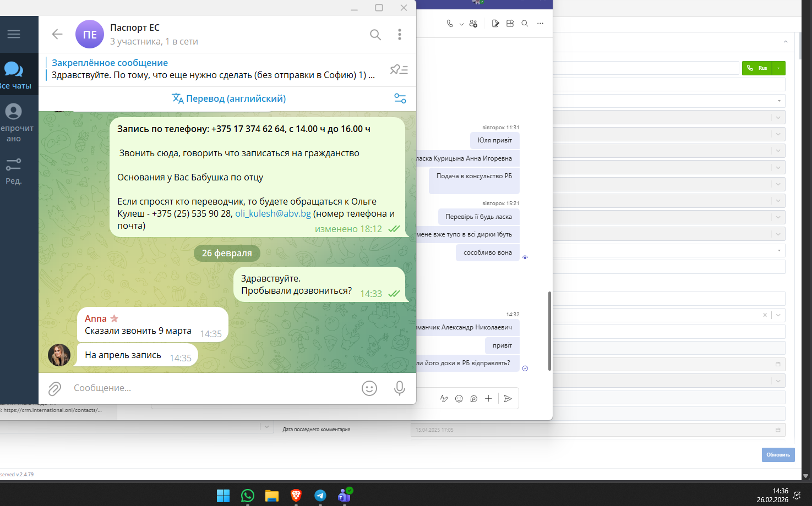Open the taskbar clock showing 14:36
The image size is (812, 506).
pyautogui.click(x=772, y=496)
